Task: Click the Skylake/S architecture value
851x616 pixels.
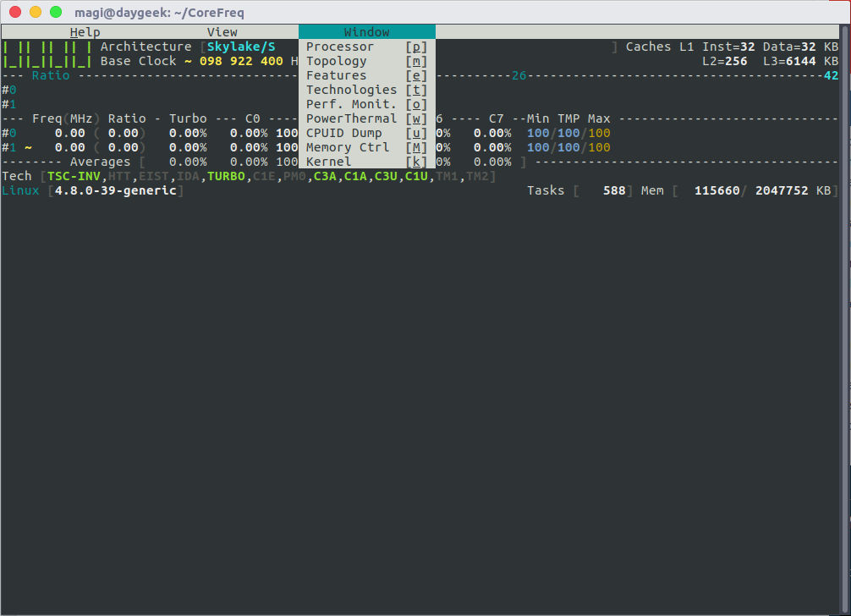Action: tap(241, 47)
